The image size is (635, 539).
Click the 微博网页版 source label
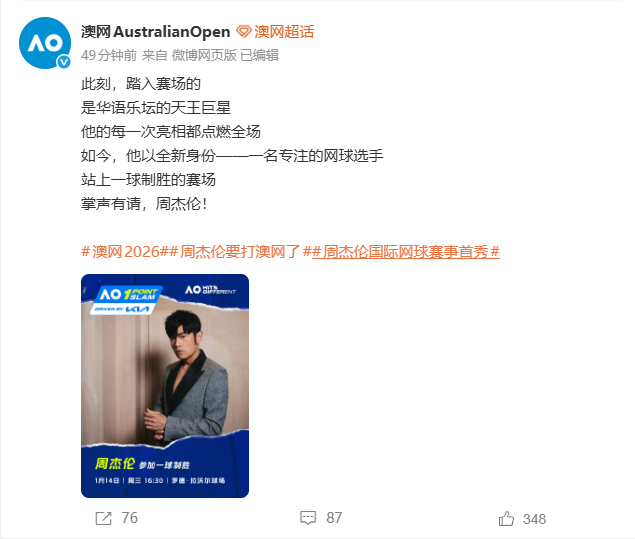click(x=204, y=55)
